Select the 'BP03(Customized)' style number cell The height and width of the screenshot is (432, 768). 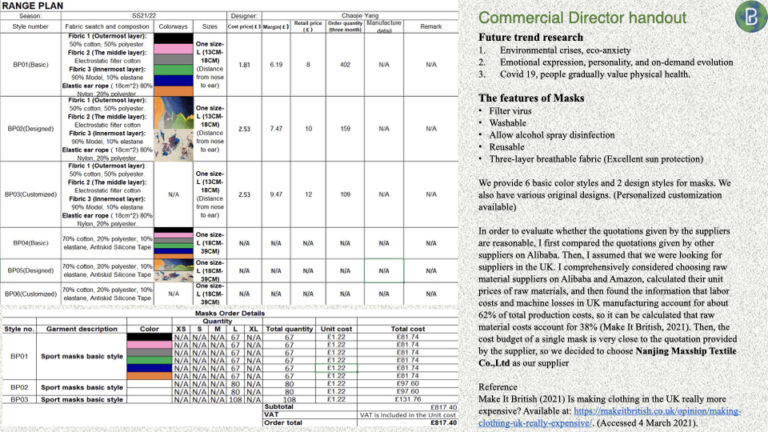(30, 194)
